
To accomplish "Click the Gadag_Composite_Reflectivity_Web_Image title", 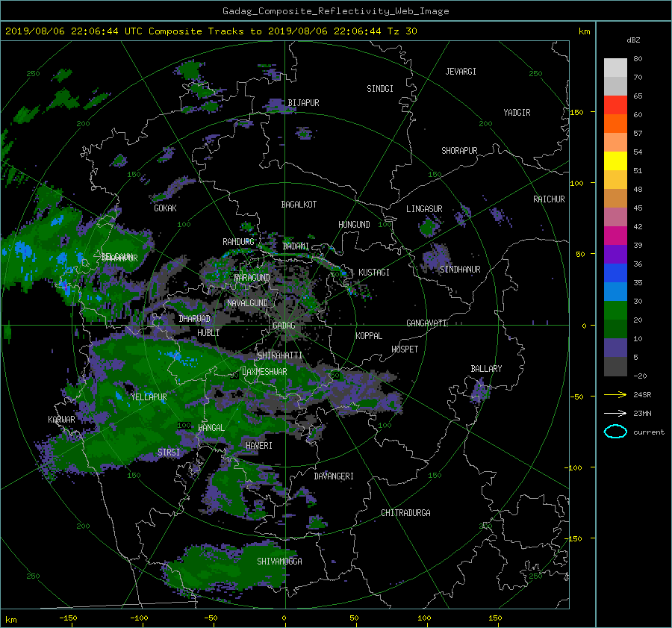I will coord(335,11).
